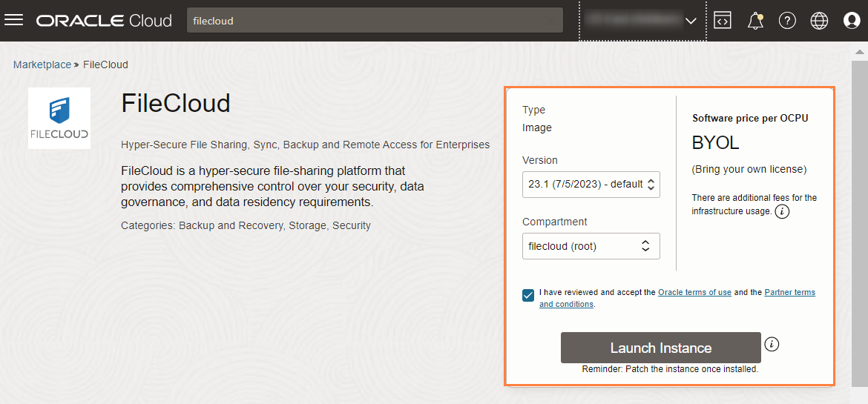Click the page vertical scrollbar up arrow

click(860, 53)
